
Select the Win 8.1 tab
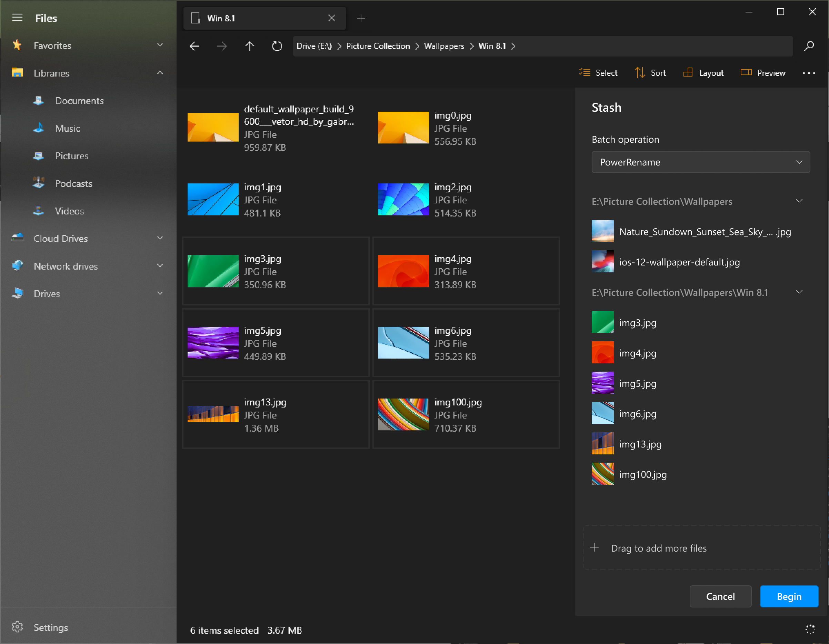(x=258, y=18)
